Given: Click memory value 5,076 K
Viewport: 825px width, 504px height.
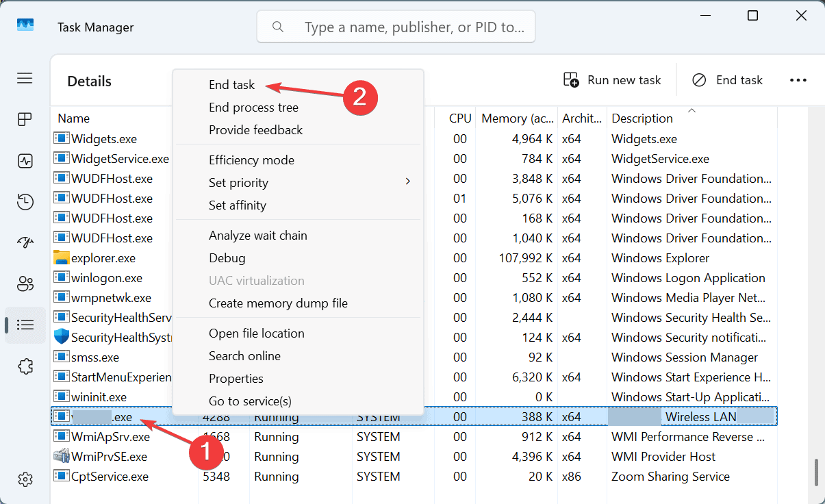Looking at the screenshot, I should tap(532, 199).
